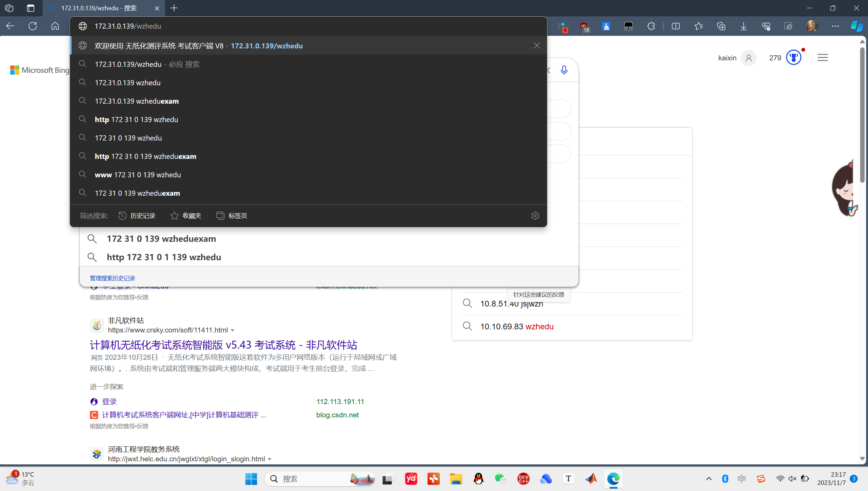Screen dimensions: 868x491
Task: Click the Microsoft Bing logo
Action: click(40, 70)
